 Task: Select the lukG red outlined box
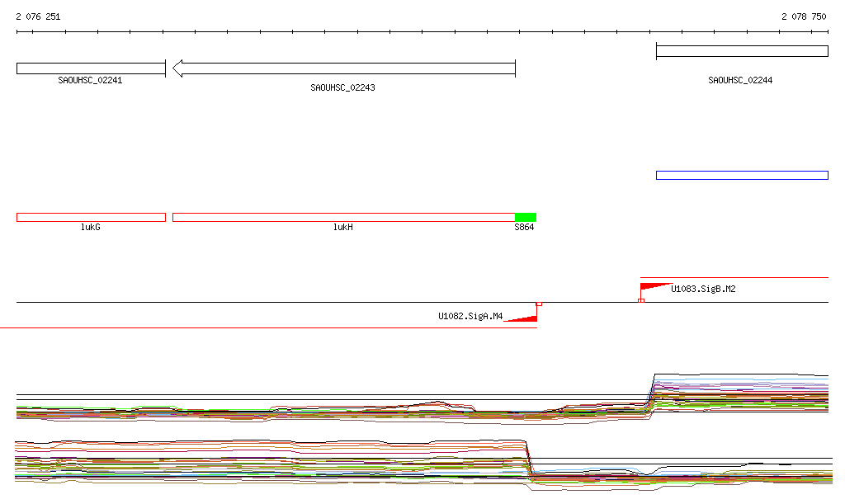tap(91, 217)
